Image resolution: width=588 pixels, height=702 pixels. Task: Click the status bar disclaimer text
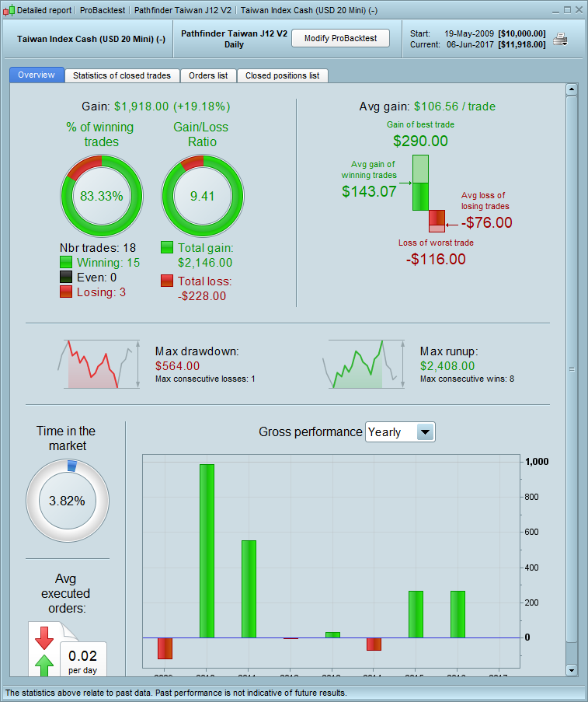(x=176, y=693)
